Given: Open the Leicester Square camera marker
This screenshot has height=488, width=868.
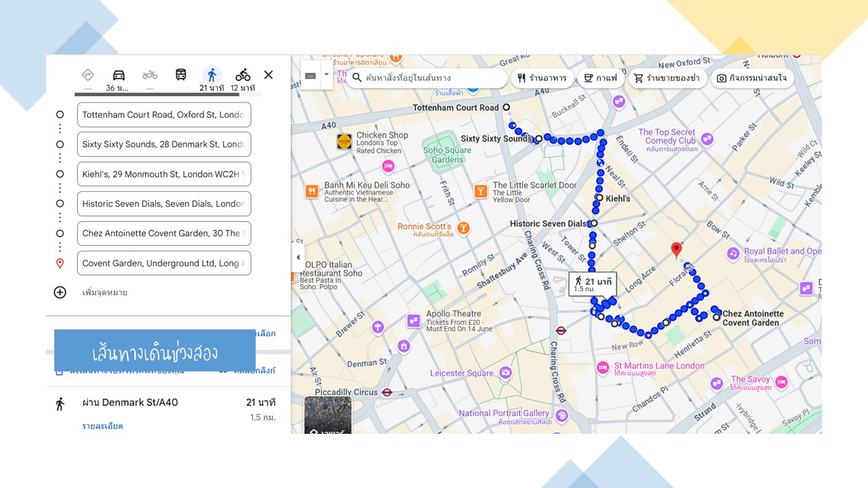Looking at the screenshot, I should 505,372.
